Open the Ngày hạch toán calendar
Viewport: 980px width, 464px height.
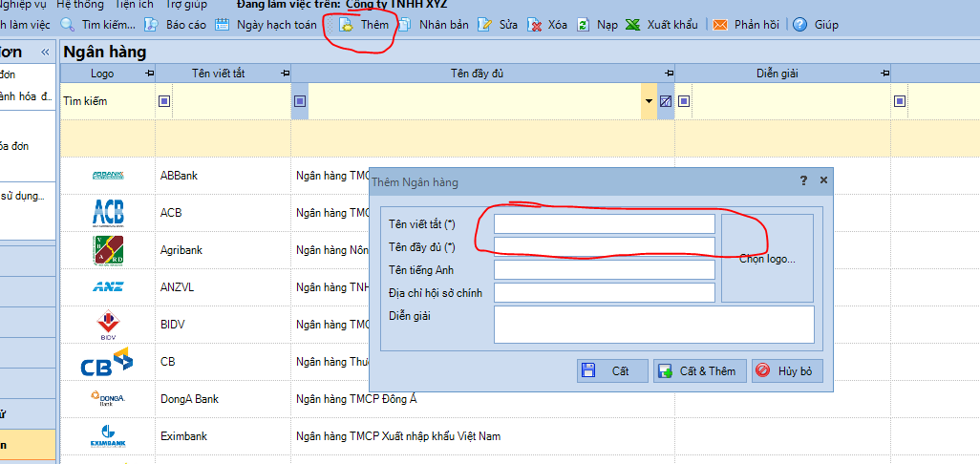(222, 25)
